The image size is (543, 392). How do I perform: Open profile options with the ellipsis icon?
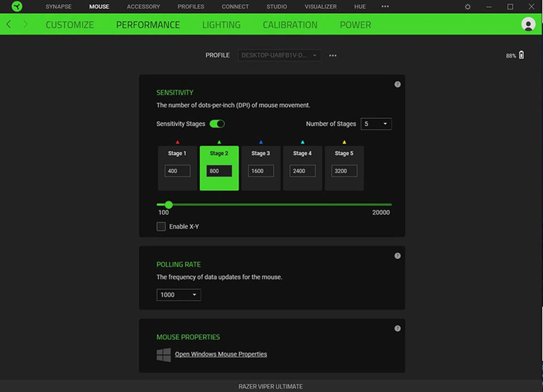tap(333, 55)
